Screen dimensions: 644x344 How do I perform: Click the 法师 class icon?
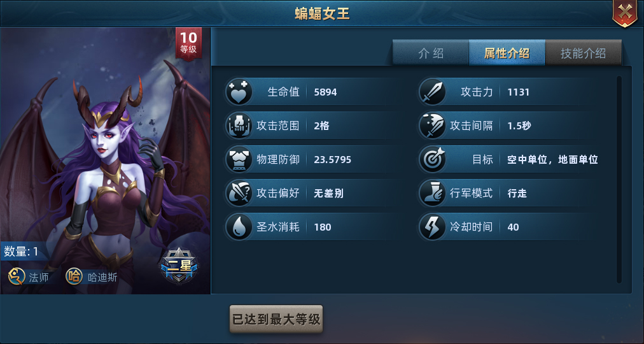(x=17, y=276)
